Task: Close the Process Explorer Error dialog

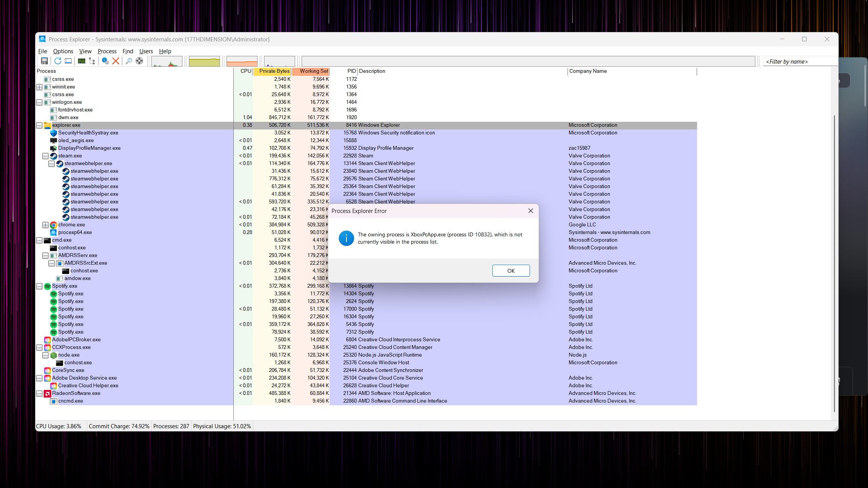Action: pos(530,211)
